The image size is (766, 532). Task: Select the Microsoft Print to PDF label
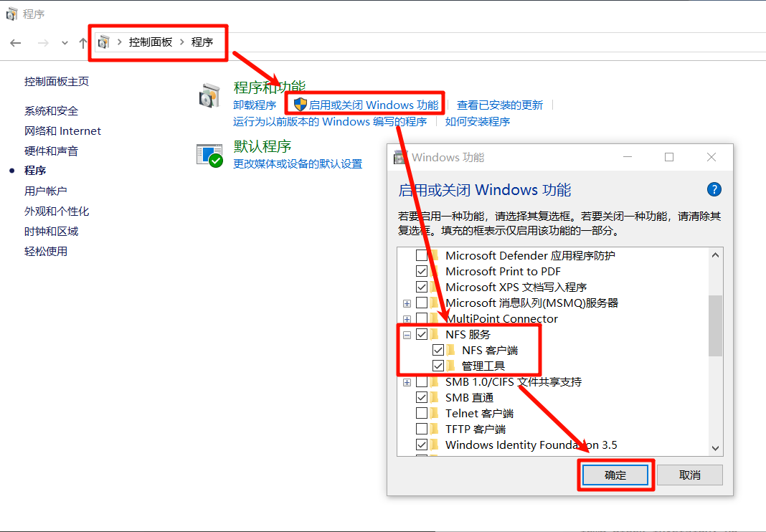[x=503, y=271]
